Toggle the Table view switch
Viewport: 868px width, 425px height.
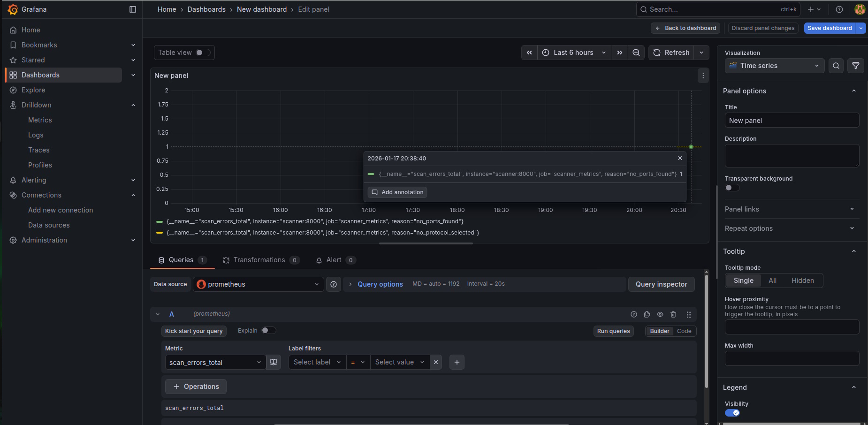click(203, 53)
